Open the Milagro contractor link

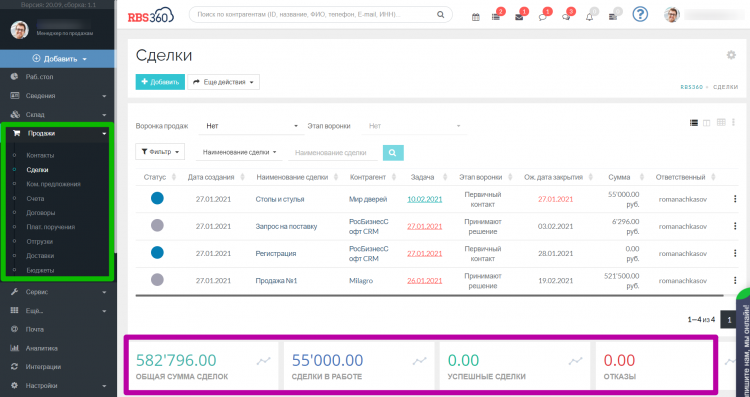tap(361, 281)
